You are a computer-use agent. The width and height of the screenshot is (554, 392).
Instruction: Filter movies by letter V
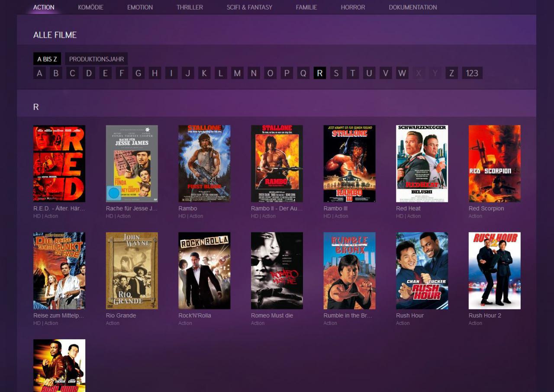pyautogui.click(x=386, y=73)
